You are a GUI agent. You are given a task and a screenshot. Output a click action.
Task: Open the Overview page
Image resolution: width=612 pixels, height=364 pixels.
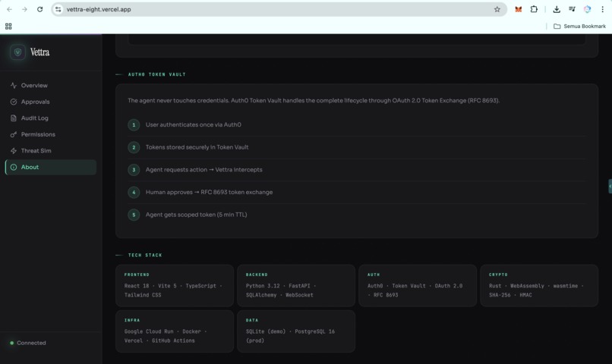point(51,86)
